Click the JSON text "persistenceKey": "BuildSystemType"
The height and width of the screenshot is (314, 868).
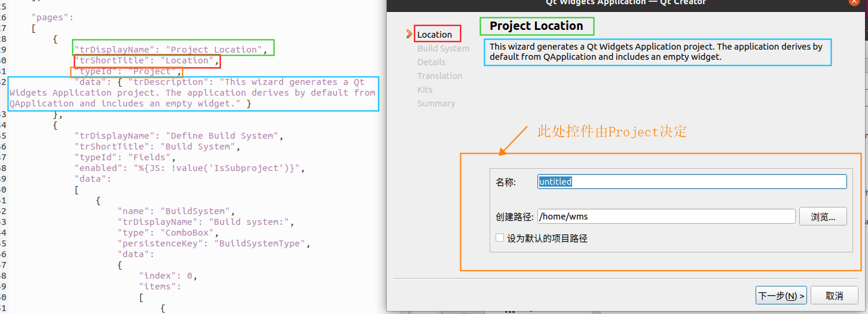click(214, 243)
